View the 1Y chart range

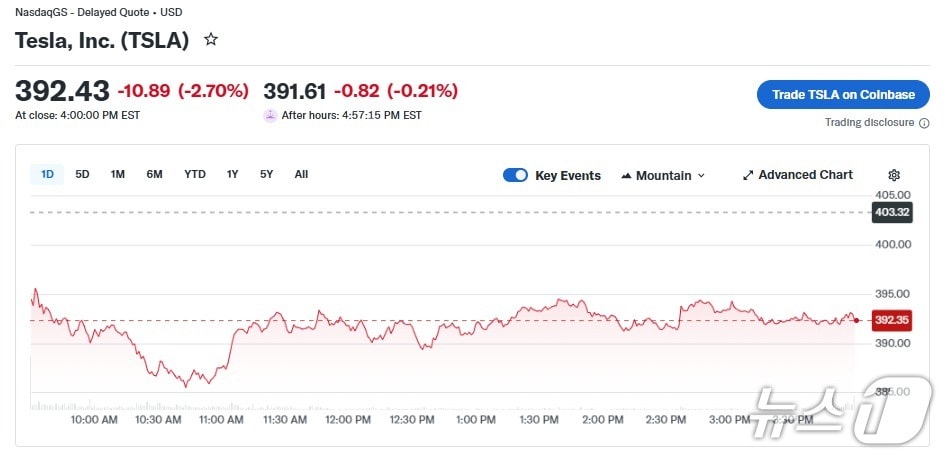click(233, 174)
